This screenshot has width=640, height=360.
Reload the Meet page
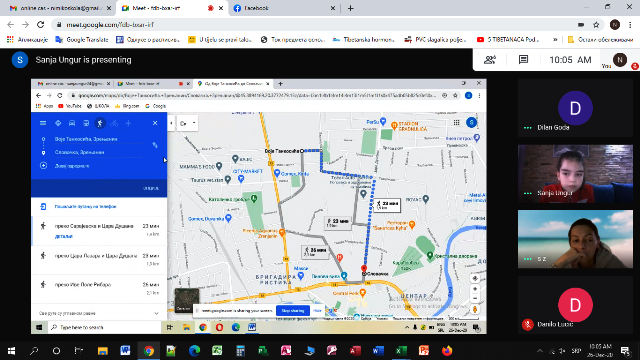(x=40, y=25)
